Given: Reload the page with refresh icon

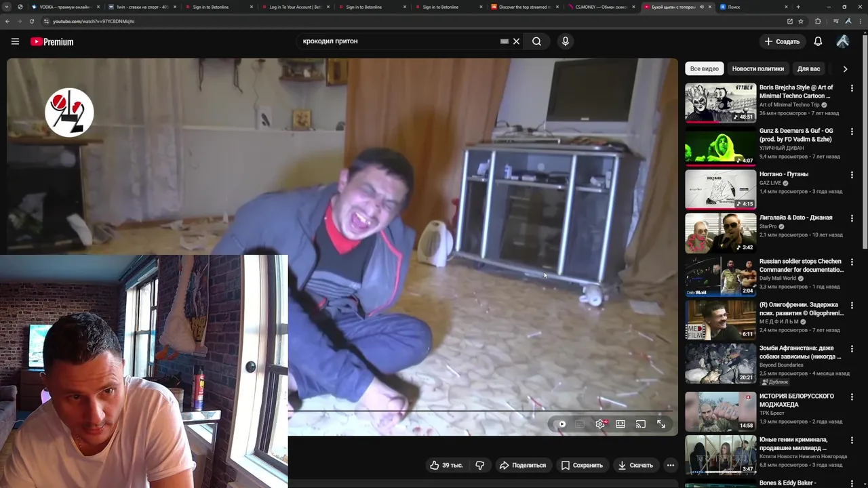Looking at the screenshot, I should point(32,21).
